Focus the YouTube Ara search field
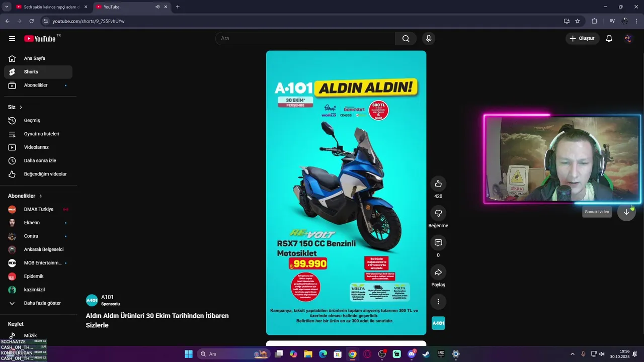 coord(305,39)
